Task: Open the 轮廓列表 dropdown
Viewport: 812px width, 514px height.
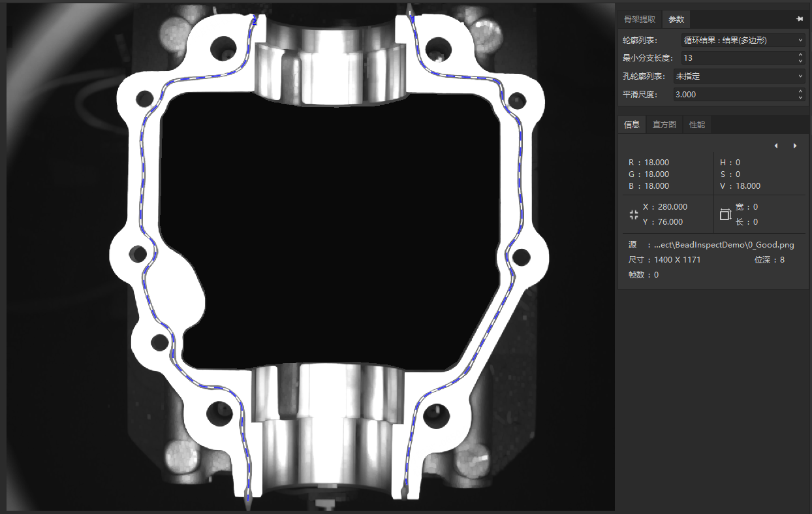Action: click(x=742, y=40)
